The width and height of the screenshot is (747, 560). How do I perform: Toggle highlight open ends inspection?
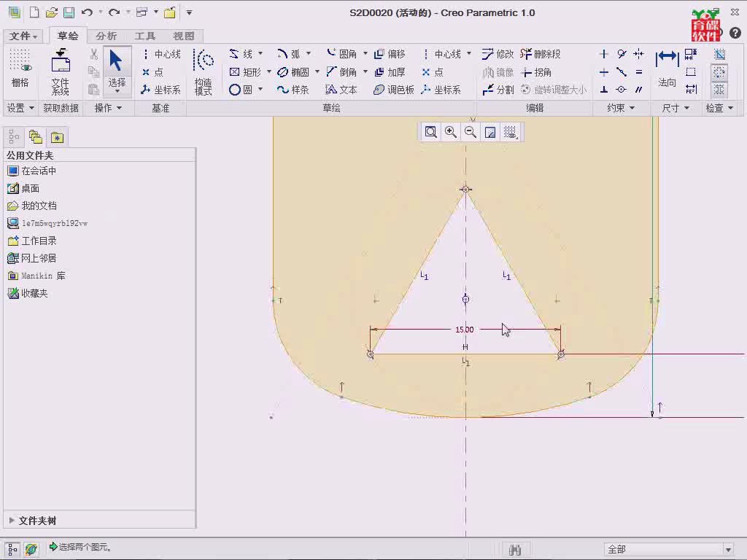tap(719, 72)
